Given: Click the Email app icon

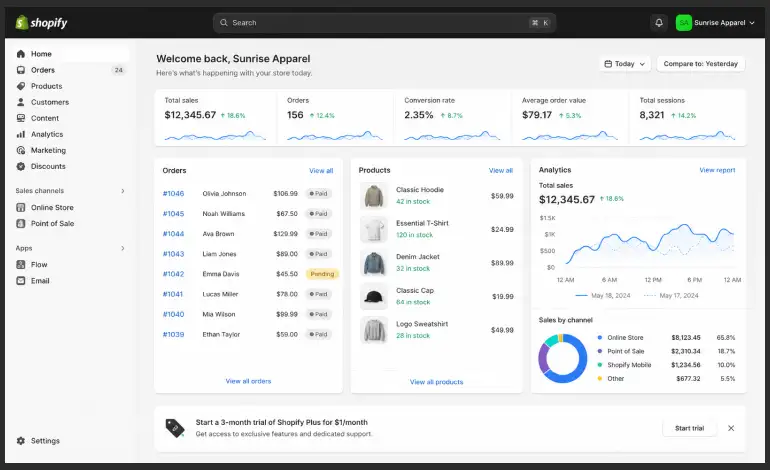Looking at the screenshot, I should (21, 281).
